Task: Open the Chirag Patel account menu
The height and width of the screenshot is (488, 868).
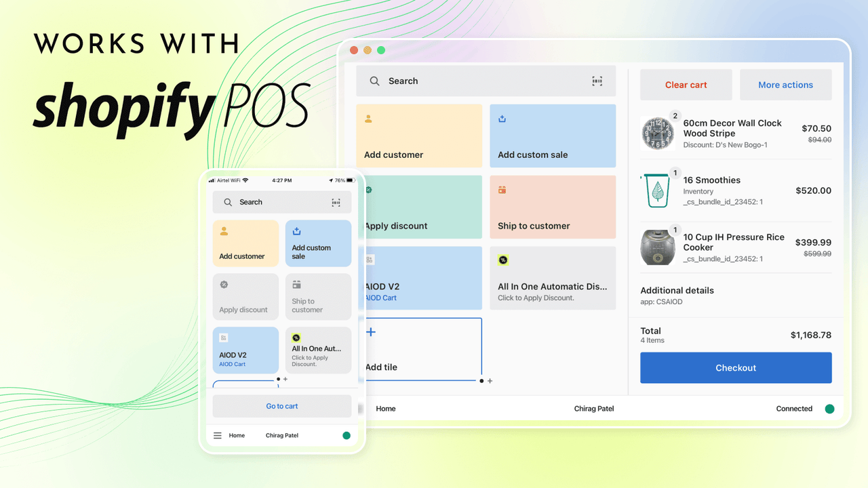Action: (593, 409)
